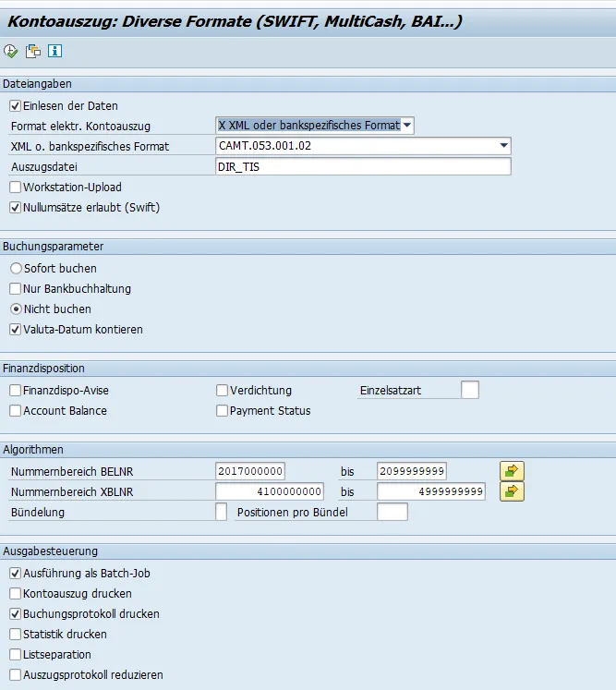This screenshot has height=690, width=616.
Task: Click the Positionen pro Bündel field
Action: pyautogui.click(x=392, y=512)
